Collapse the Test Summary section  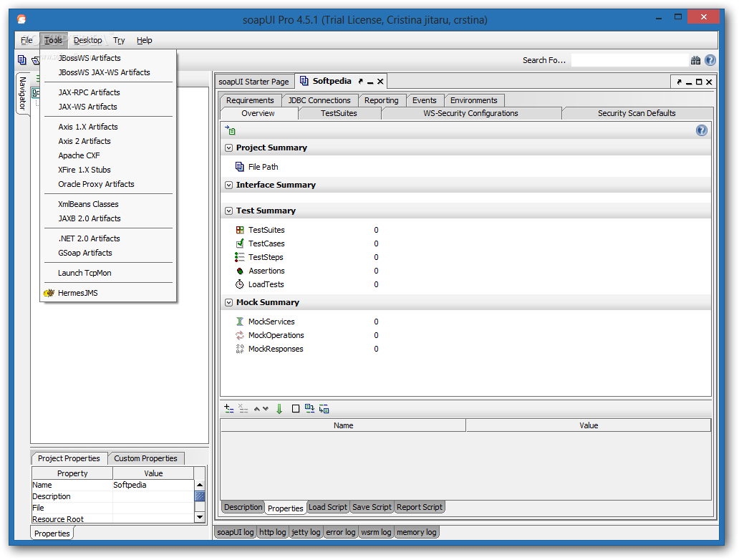pyautogui.click(x=228, y=211)
